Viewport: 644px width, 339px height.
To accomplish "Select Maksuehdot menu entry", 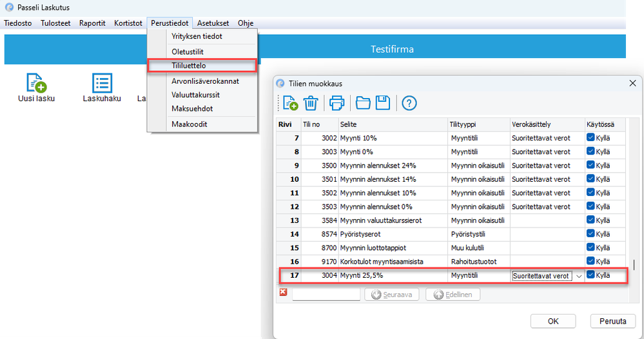I will (202, 109).
